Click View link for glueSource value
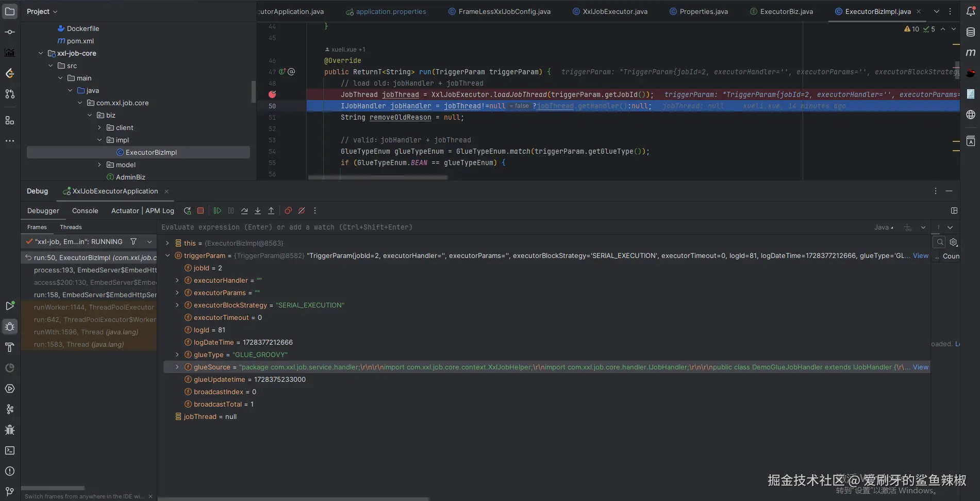980x501 pixels. [920, 367]
